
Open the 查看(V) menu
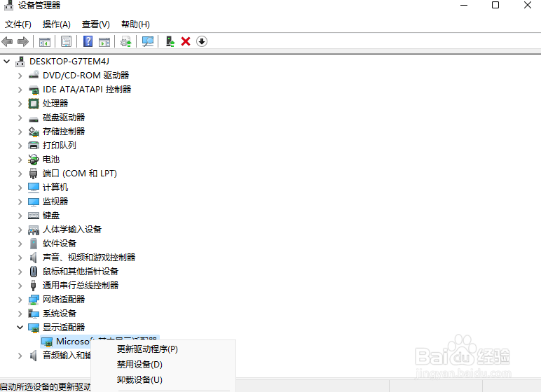96,24
